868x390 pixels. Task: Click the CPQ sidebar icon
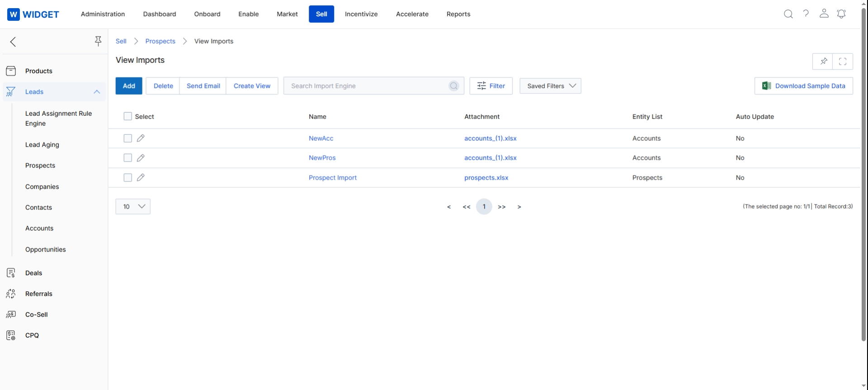click(x=11, y=335)
